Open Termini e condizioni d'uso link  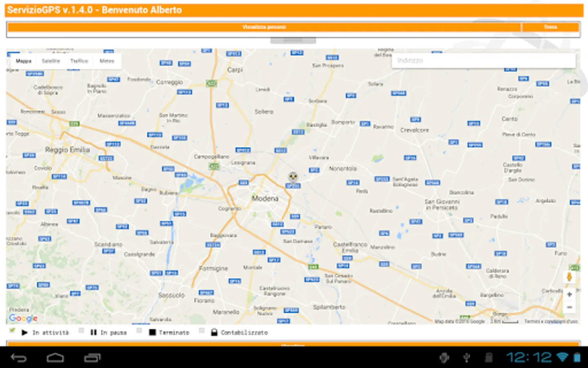point(551,321)
